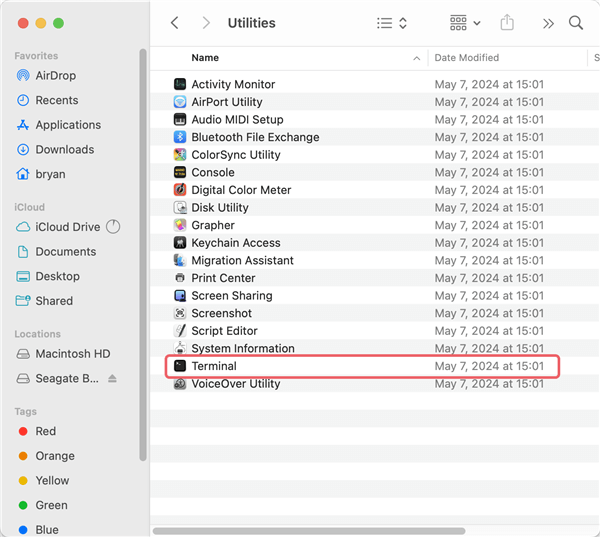600x537 pixels.
Task: Select the "Screenshot" file name
Action: pyautogui.click(x=222, y=313)
